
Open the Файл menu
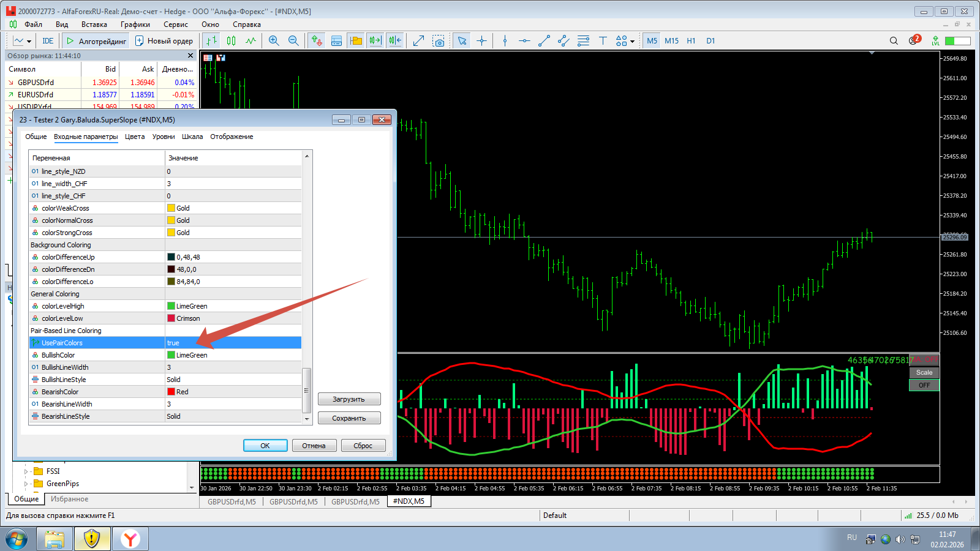(x=34, y=24)
